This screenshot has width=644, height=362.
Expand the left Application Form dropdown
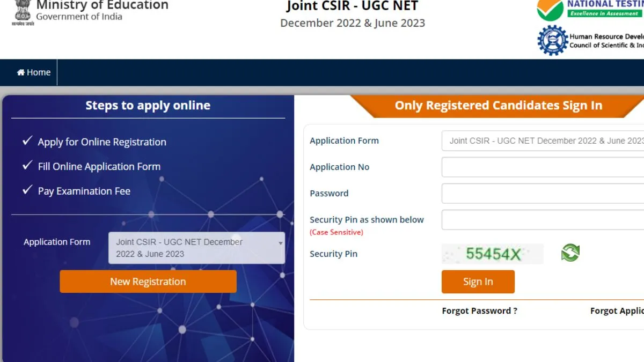196,248
